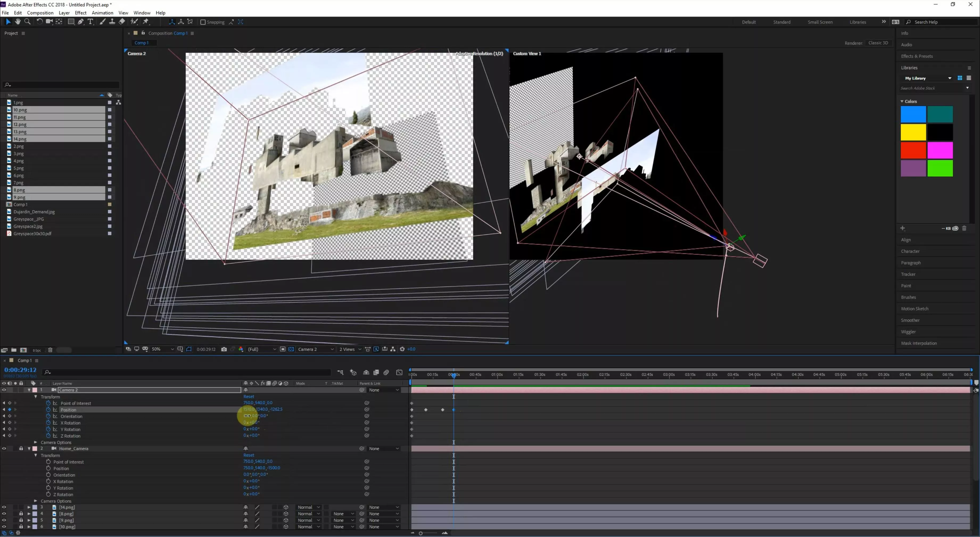Reset the Camera 2 Transform

point(249,396)
